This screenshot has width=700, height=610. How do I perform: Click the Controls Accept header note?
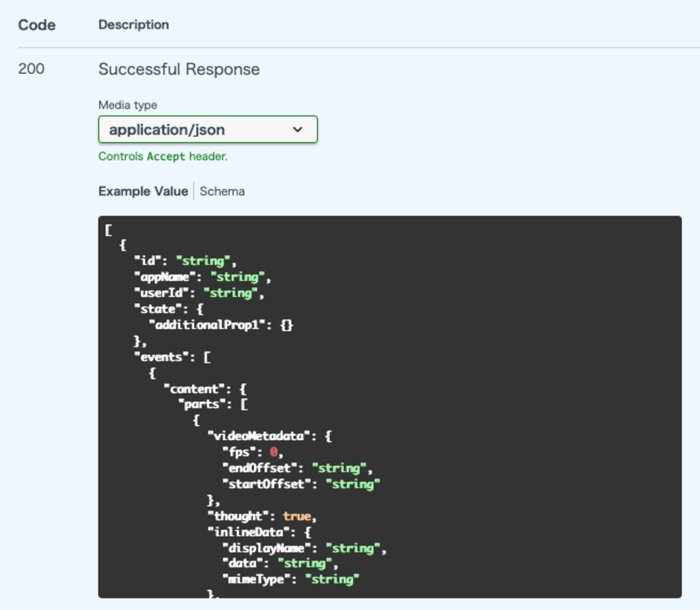(x=163, y=156)
